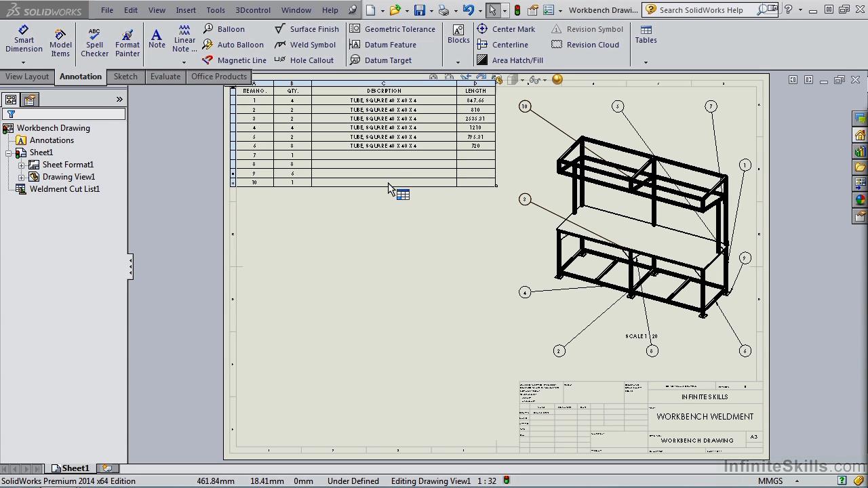Open the FeatureManager design tree tab
Viewport: 868px width, 488px height.
pos(11,100)
